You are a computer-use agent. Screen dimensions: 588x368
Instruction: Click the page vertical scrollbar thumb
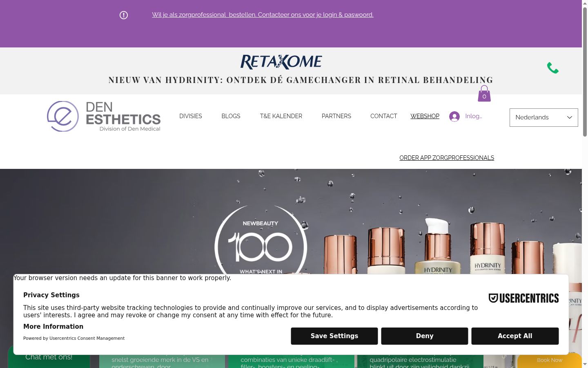(x=585, y=72)
